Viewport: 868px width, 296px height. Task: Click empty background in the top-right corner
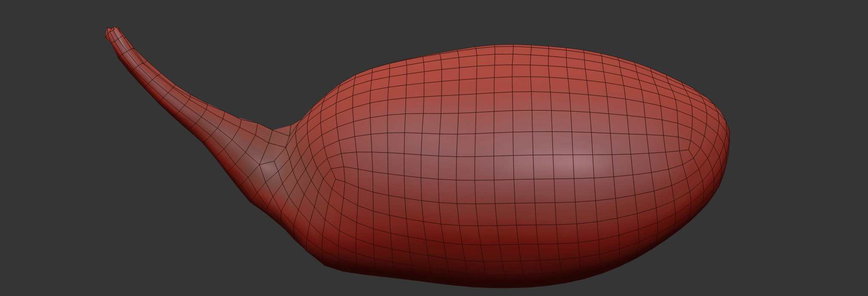click(831, 21)
